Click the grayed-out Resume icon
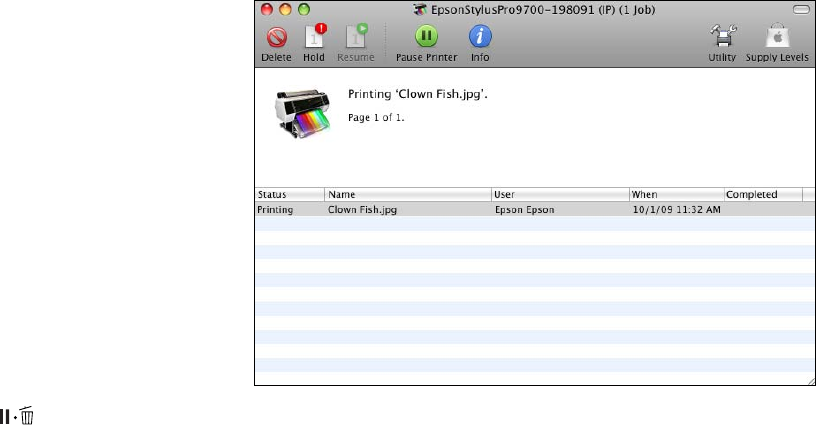 click(356, 36)
